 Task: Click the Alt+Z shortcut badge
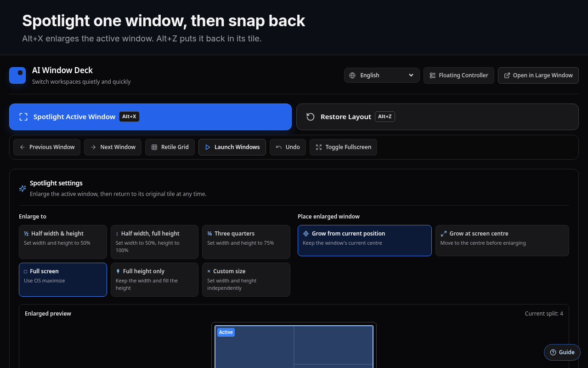point(385,117)
